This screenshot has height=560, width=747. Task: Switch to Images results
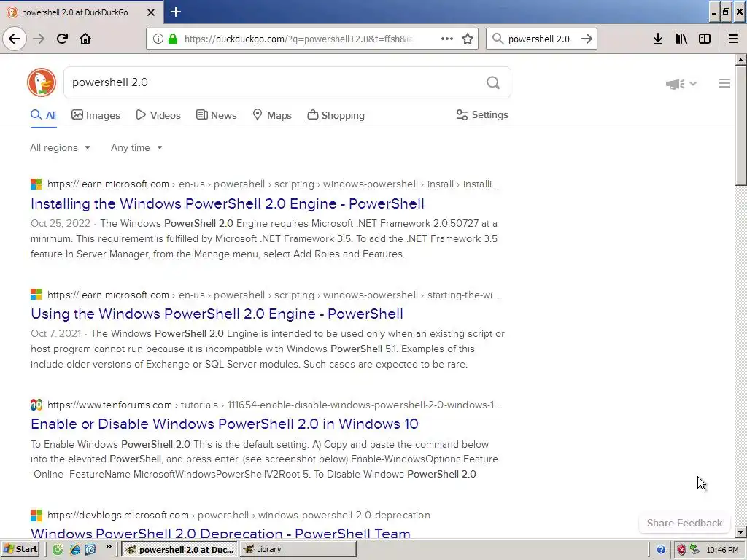(x=96, y=115)
